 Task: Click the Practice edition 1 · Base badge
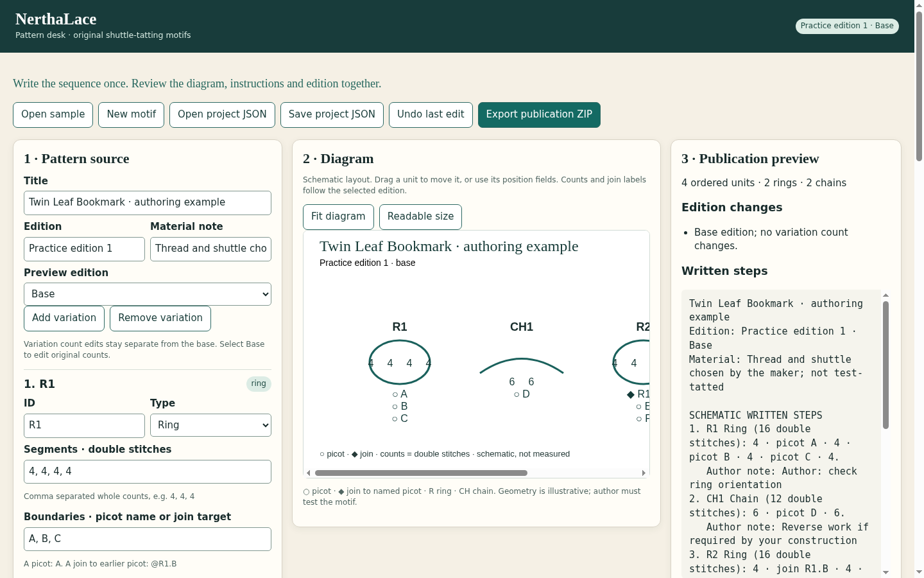pos(847,26)
